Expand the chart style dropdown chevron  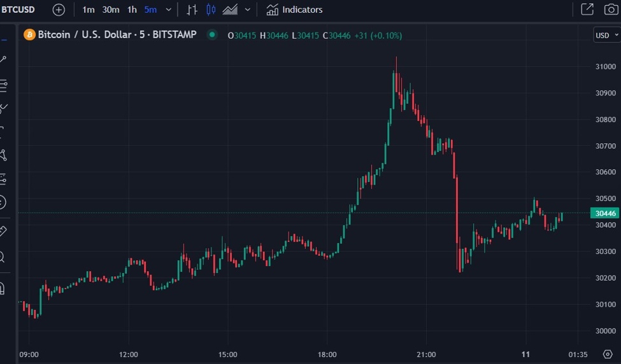248,10
